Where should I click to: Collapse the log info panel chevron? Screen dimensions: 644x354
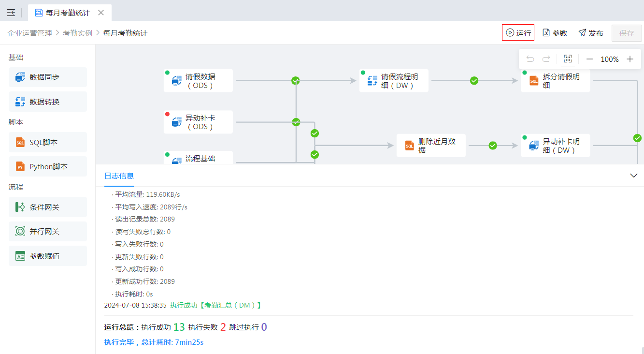634,176
